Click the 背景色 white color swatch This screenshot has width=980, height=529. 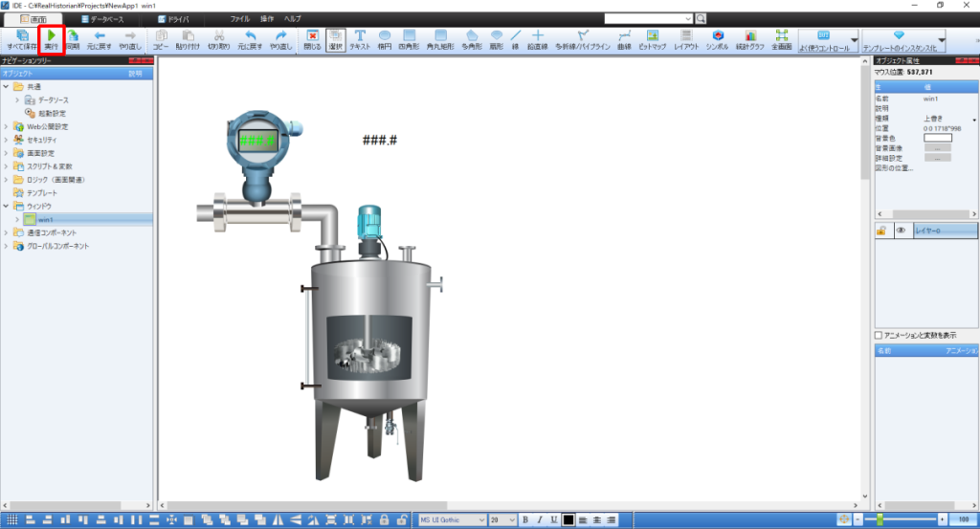click(x=937, y=138)
